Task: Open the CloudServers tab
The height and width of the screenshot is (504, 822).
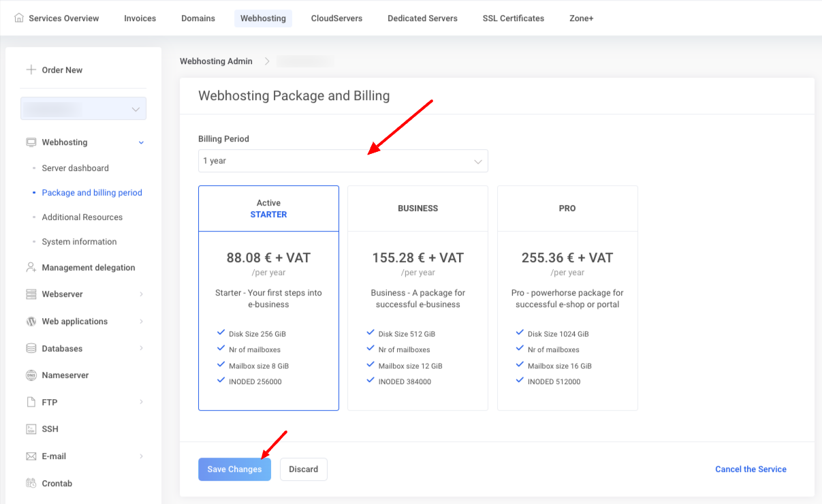Action: tap(336, 18)
